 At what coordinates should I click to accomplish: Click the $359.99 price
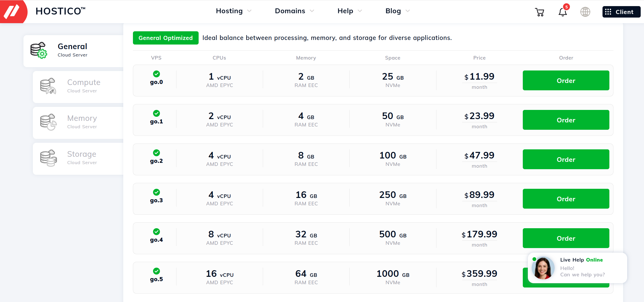479,274
